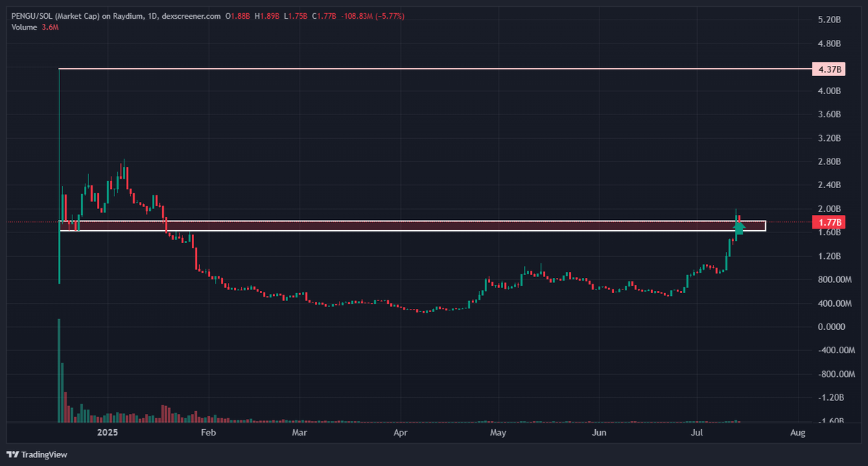This screenshot has height=466, width=868.
Task: Click the 4.00B price axis label
Action: [829, 90]
